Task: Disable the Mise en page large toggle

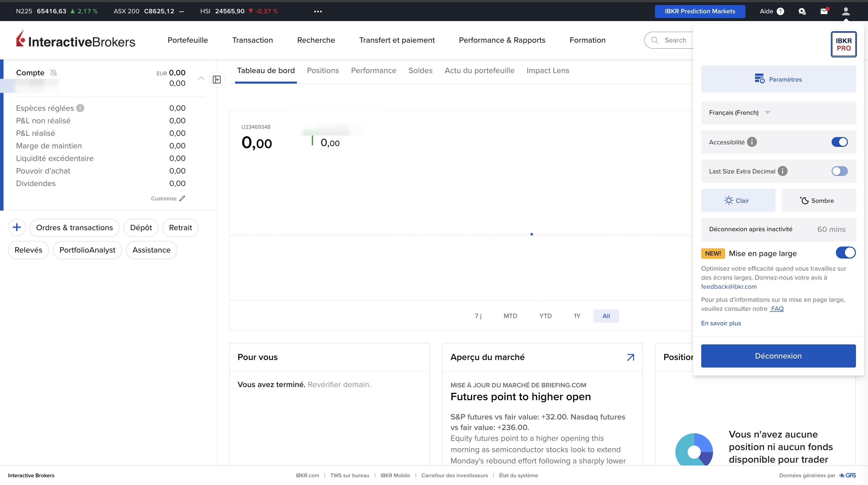Action: [845, 253]
